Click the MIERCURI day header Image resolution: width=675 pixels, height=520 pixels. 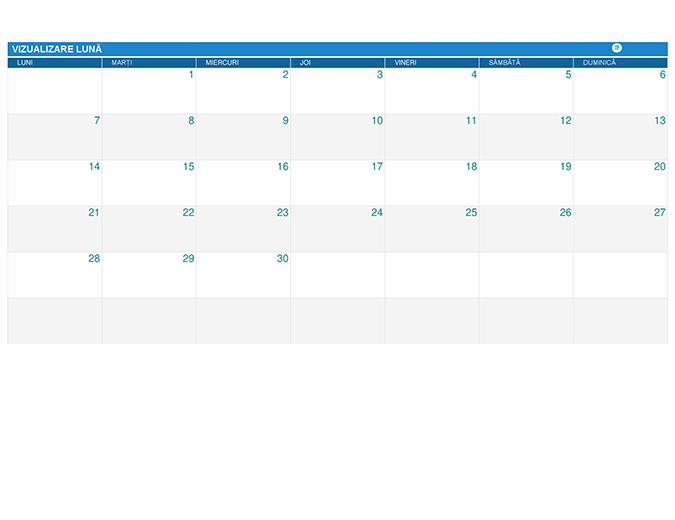click(222, 63)
